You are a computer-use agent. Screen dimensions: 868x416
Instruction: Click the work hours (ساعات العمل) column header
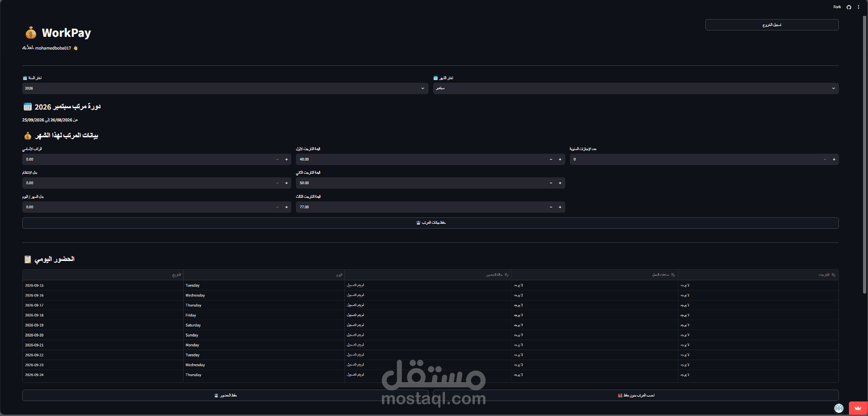tap(595, 275)
